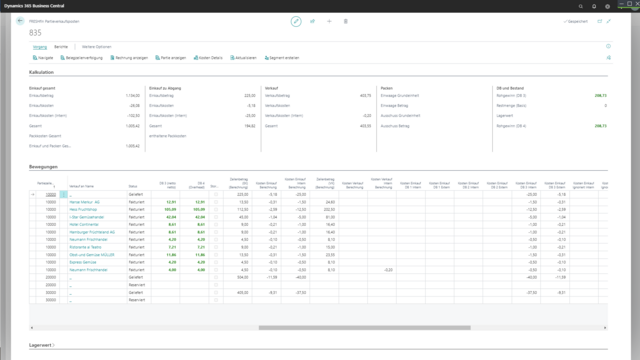Click the share icon beside the pencil
This screenshot has width=640, height=360.
[x=313, y=21]
